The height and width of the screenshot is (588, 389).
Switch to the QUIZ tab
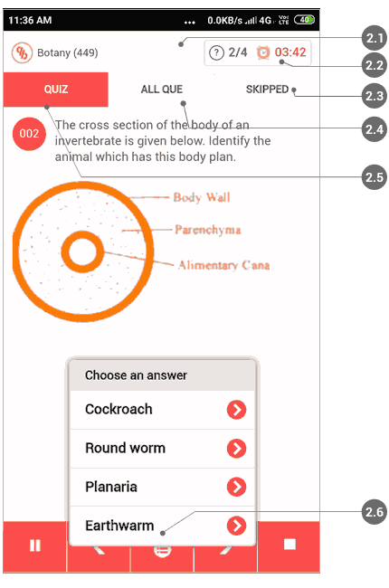coord(56,90)
